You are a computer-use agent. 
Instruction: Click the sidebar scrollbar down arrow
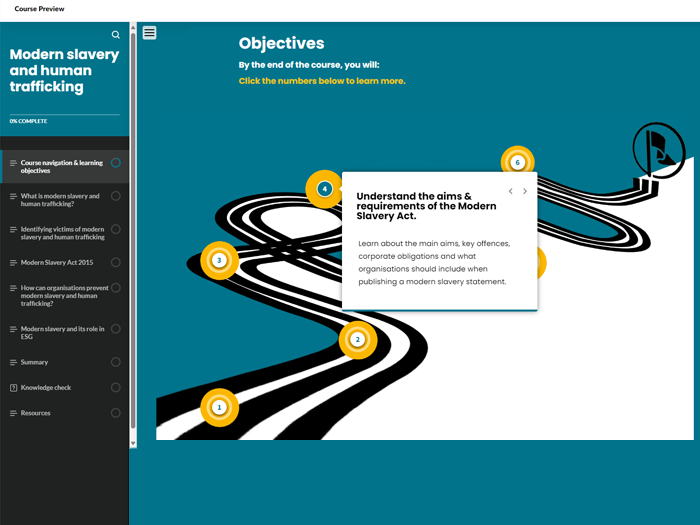point(133,443)
